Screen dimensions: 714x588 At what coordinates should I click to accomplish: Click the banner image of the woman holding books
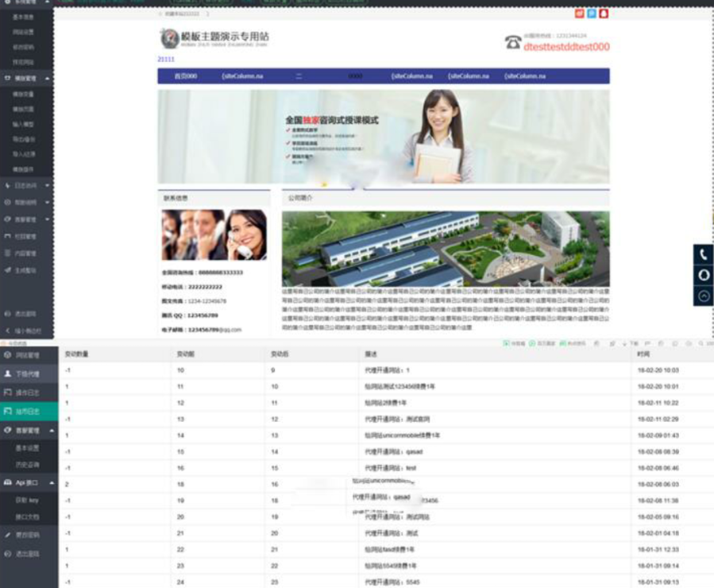coord(384,137)
